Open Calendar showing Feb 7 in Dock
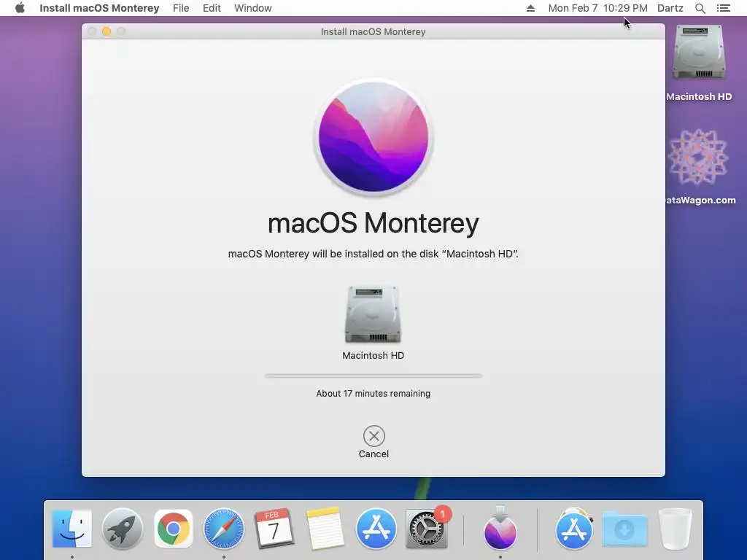The height and width of the screenshot is (560, 747). pyautogui.click(x=274, y=529)
